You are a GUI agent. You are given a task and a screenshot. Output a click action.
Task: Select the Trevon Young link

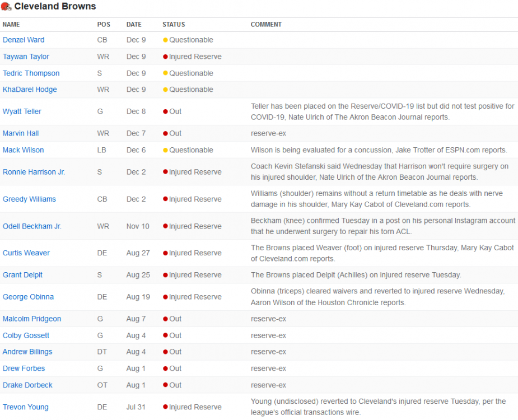click(x=25, y=407)
